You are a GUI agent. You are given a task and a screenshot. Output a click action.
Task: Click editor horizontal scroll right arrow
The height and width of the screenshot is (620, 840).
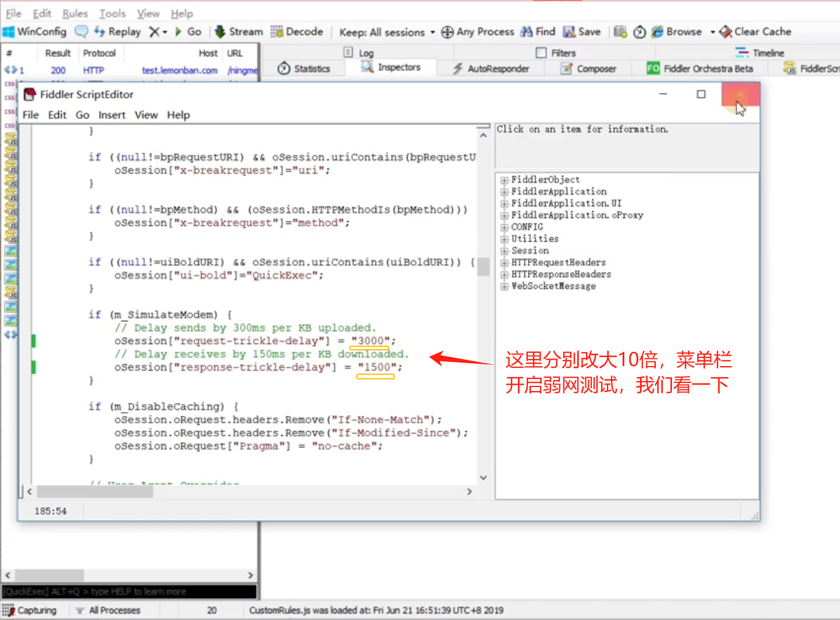(x=470, y=492)
